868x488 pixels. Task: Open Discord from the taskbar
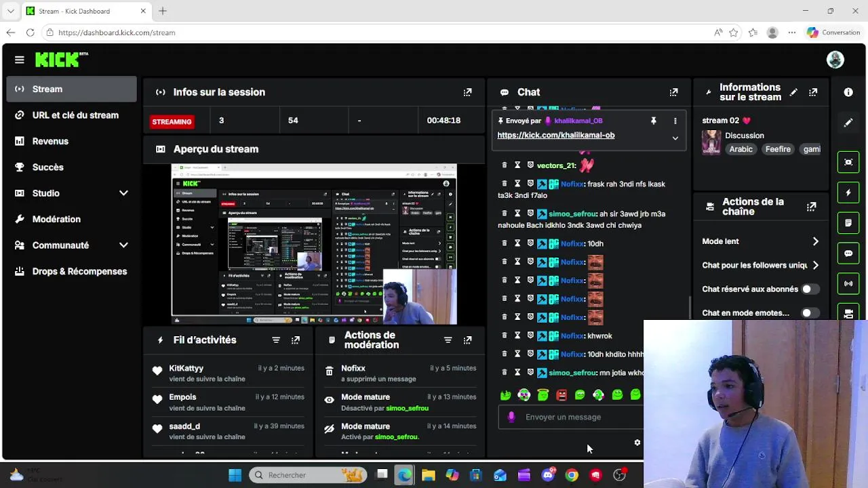(548, 475)
